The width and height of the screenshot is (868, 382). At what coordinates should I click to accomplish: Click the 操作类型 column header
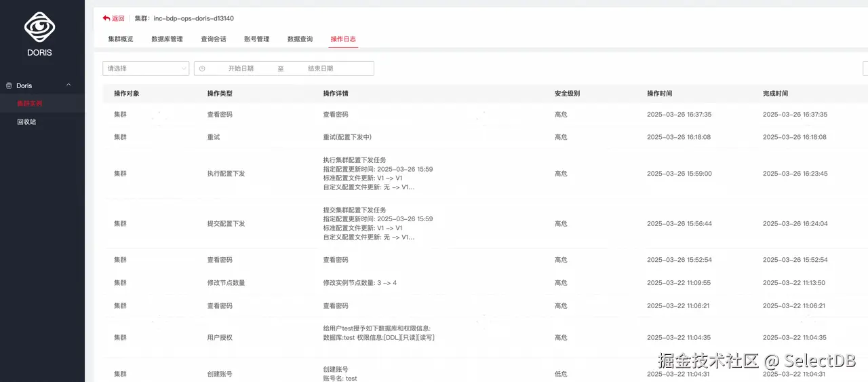(x=220, y=94)
